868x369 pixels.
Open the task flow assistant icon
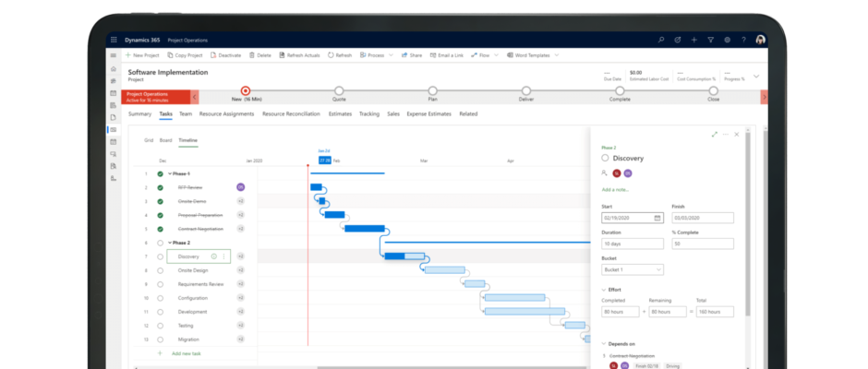point(678,40)
